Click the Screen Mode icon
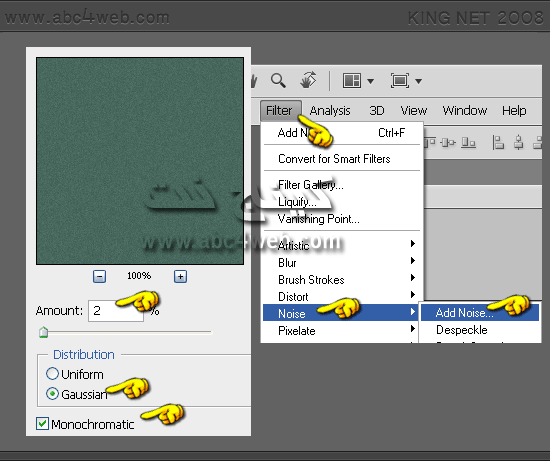The height and width of the screenshot is (461, 550). coord(400,81)
